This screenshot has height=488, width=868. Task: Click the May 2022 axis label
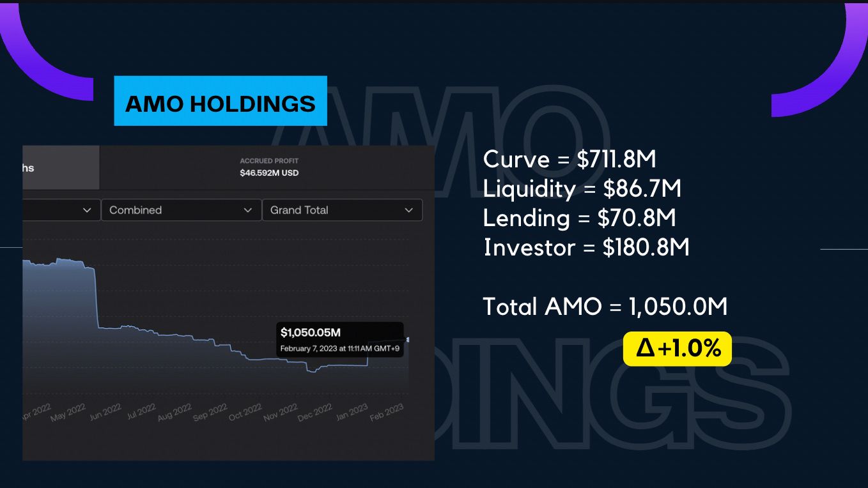pos(68,413)
